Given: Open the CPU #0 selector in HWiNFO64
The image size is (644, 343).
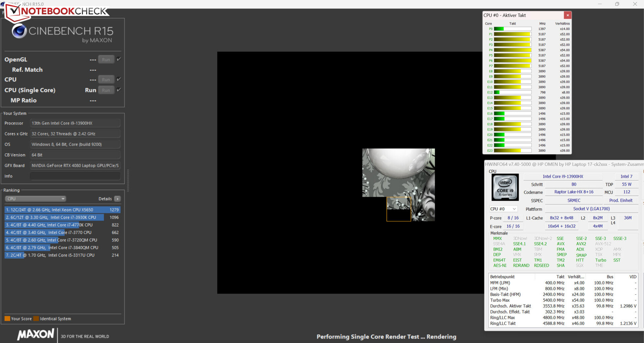Looking at the screenshot, I should pyautogui.click(x=503, y=209).
